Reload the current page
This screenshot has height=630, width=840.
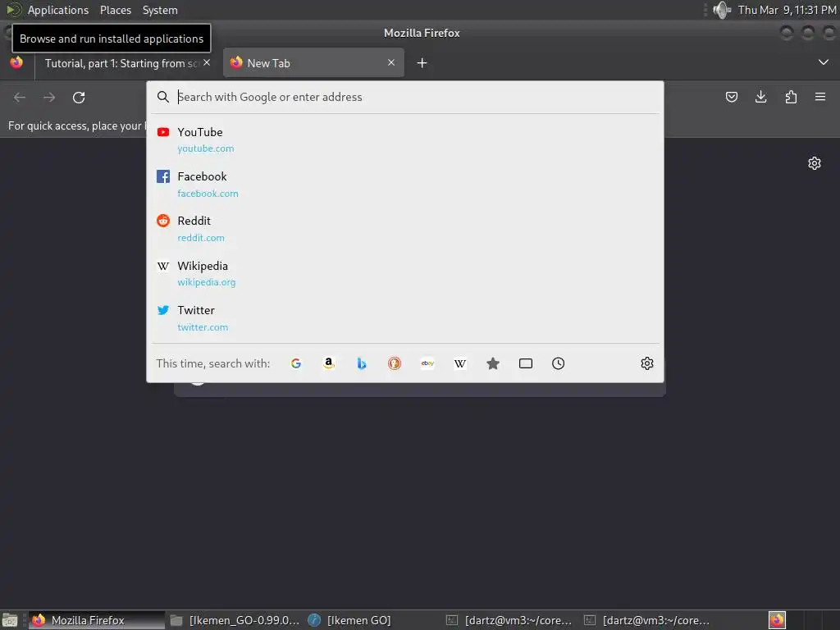79,98
